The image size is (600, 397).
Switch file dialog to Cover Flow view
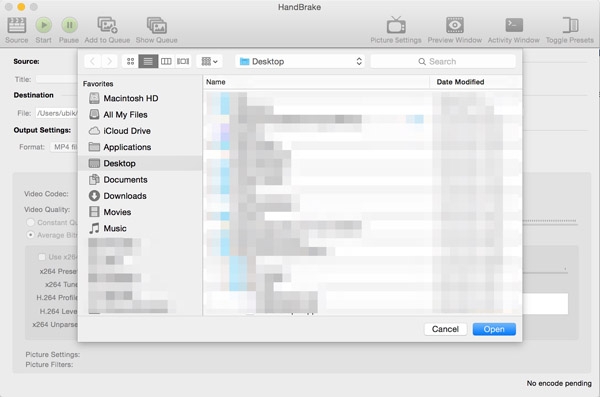click(x=183, y=61)
